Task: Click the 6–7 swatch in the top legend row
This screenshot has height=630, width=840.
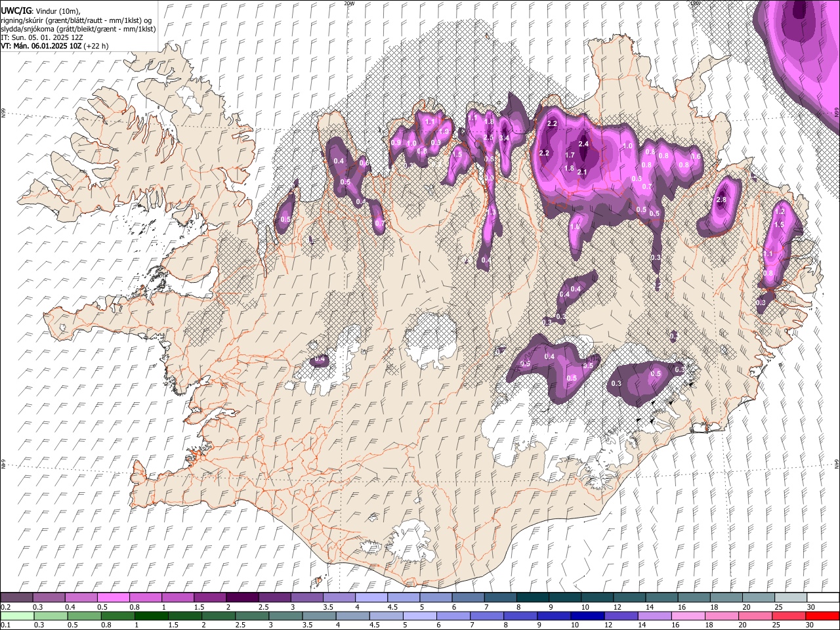Action: tap(467, 598)
